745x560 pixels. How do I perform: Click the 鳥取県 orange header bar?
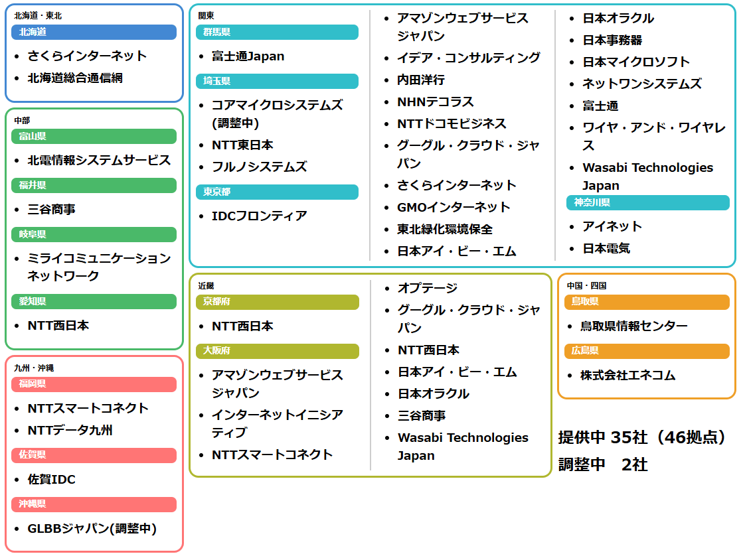coord(647,302)
